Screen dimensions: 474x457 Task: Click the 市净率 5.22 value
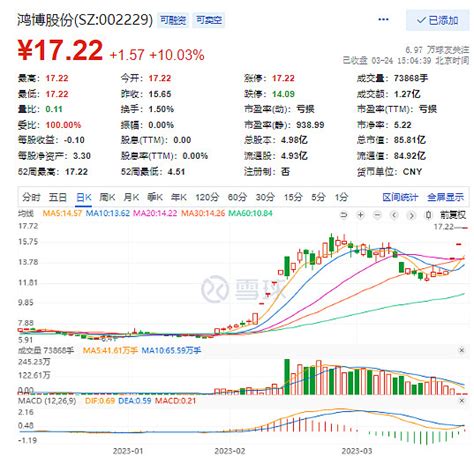[403, 125]
